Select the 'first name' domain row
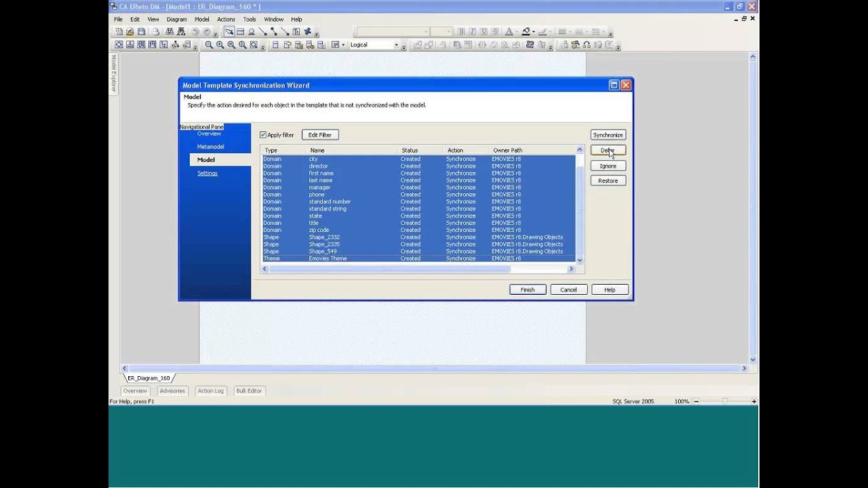The height and width of the screenshot is (488, 868). click(418, 173)
